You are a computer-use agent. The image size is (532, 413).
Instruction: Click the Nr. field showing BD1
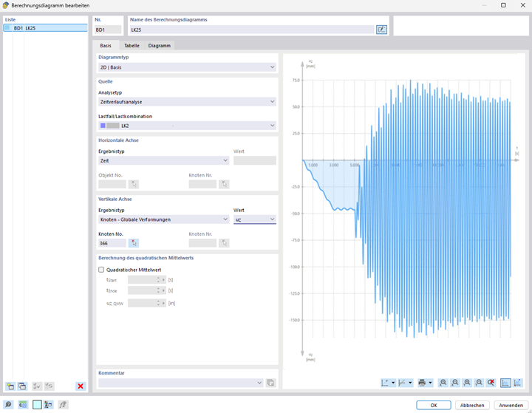108,30
